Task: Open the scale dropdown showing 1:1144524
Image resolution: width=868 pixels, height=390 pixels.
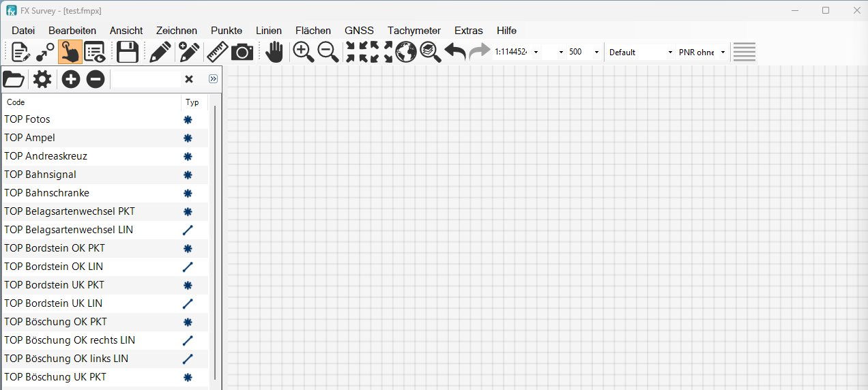Action: click(536, 52)
